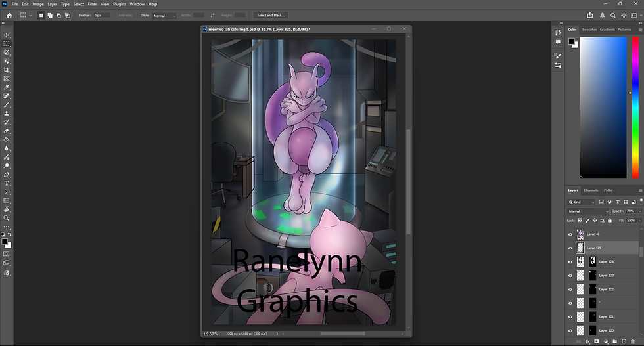Open the Kind filter dropdown
The width and height of the screenshot is (644, 346).
[x=581, y=202]
